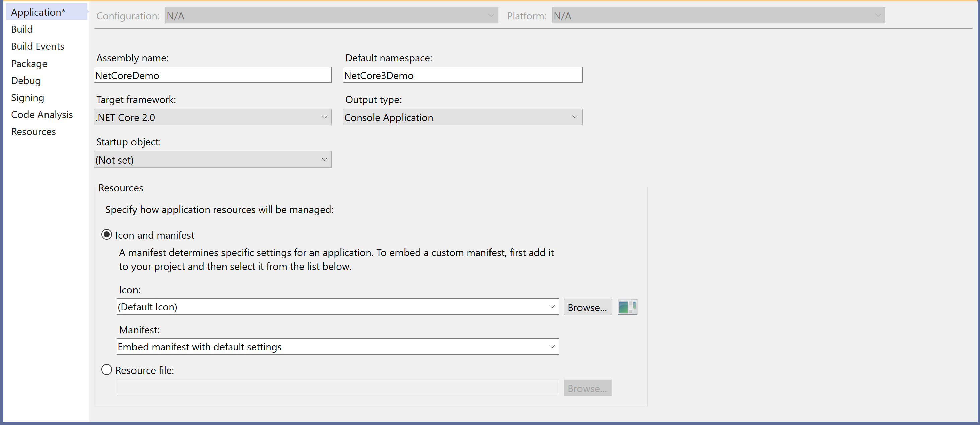Open the Code Analysis tab
The height and width of the screenshot is (425, 980).
click(42, 115)
